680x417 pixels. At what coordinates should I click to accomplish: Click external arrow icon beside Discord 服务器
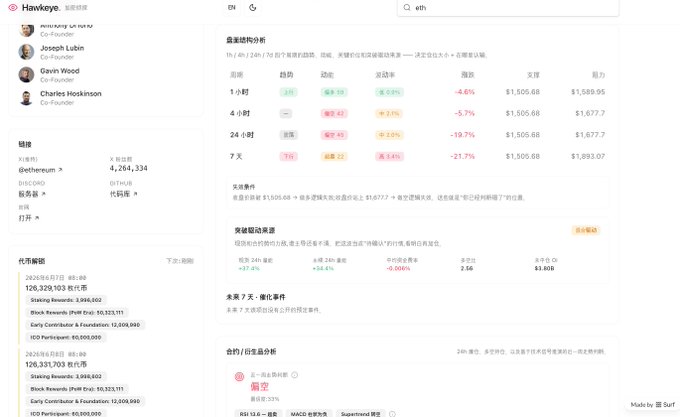pyautogui.click(x=43, y=194)
